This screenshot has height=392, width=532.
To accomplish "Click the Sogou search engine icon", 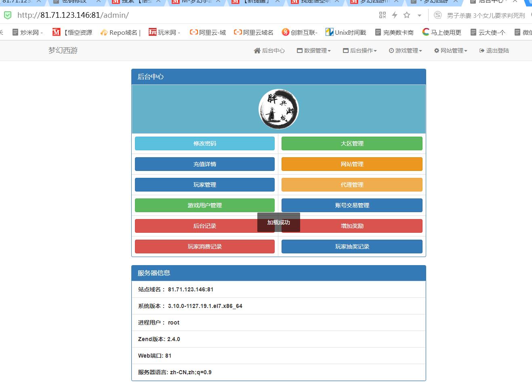I will (437, 15).
